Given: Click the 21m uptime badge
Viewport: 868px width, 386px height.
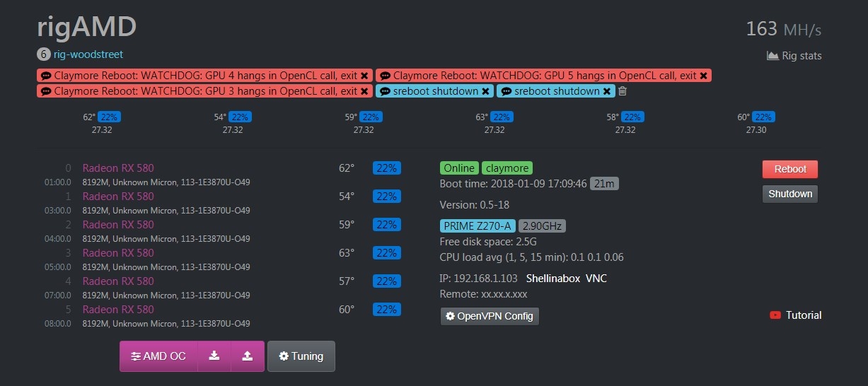Looking at the screenshot, I should click(605, 184).
